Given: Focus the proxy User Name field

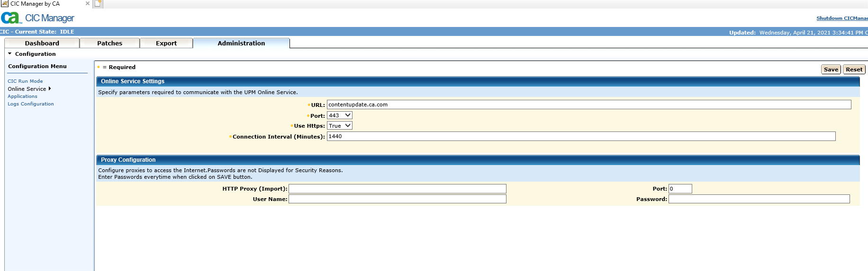Looking at the screenshot, I should point(398,199).
